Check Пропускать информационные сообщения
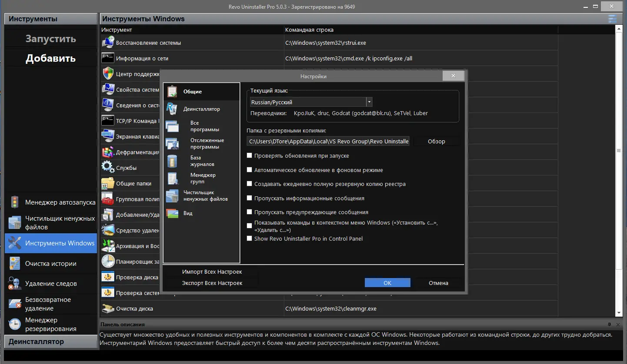The height and width of the screenshot is (364, 627). click(250, 198)
